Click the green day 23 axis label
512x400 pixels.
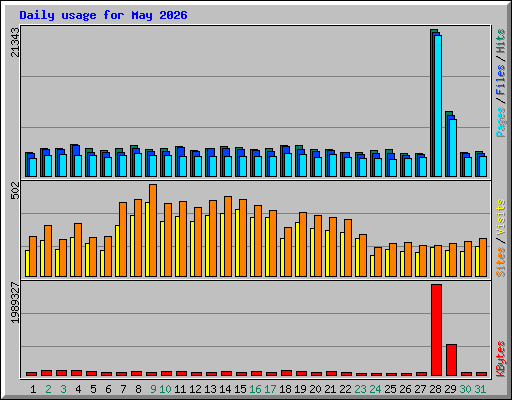click(x=360, y=389)
